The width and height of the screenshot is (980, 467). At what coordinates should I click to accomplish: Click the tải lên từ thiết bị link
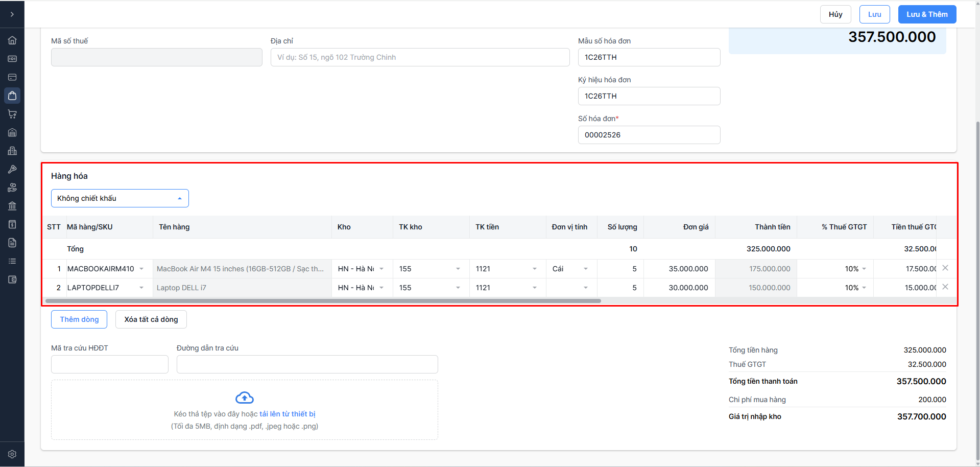click(288, 414)
